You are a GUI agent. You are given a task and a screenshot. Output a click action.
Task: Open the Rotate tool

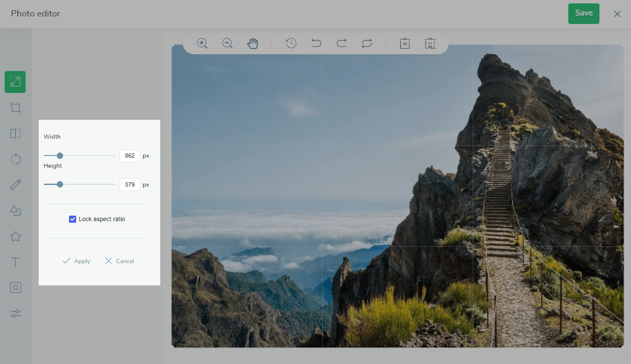16,159
